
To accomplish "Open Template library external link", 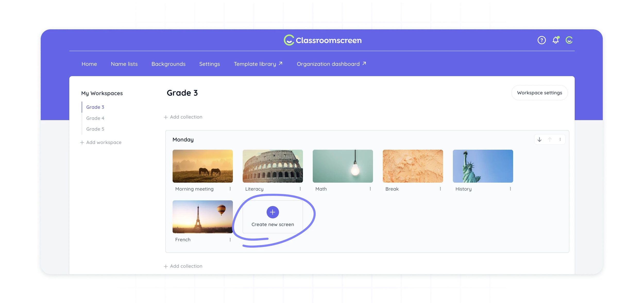I will tap(258, 64).
